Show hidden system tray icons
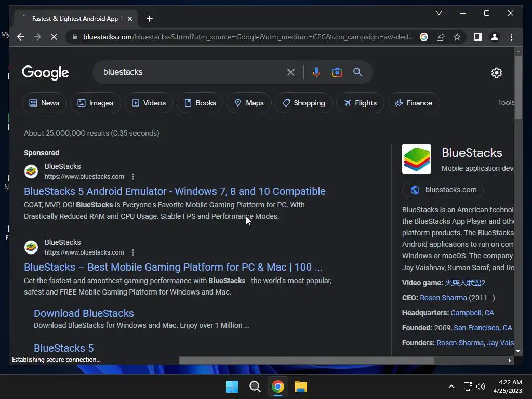Image resolution: width=532 pixels, height=399 pixels. 451,387
